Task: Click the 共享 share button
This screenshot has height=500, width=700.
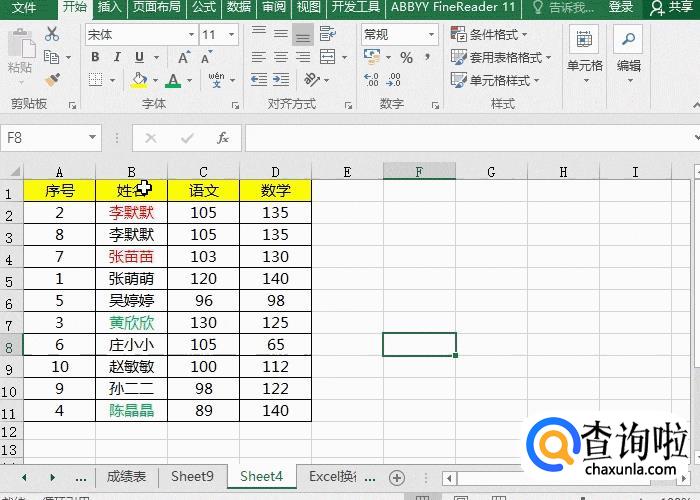Action: pos(671,7)
